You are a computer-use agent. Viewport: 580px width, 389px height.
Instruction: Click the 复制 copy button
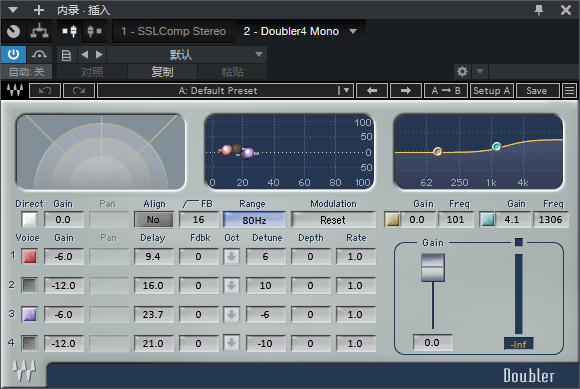162,72
